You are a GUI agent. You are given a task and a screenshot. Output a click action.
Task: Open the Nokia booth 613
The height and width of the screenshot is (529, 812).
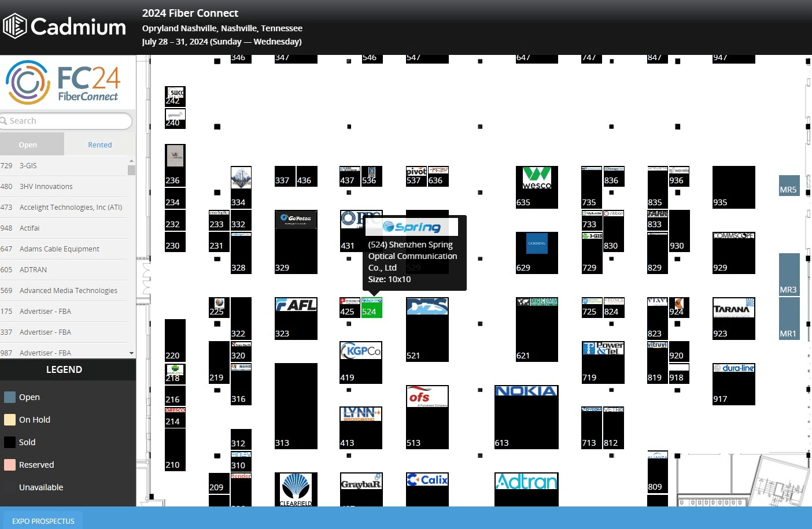click(x=526, y=417)
